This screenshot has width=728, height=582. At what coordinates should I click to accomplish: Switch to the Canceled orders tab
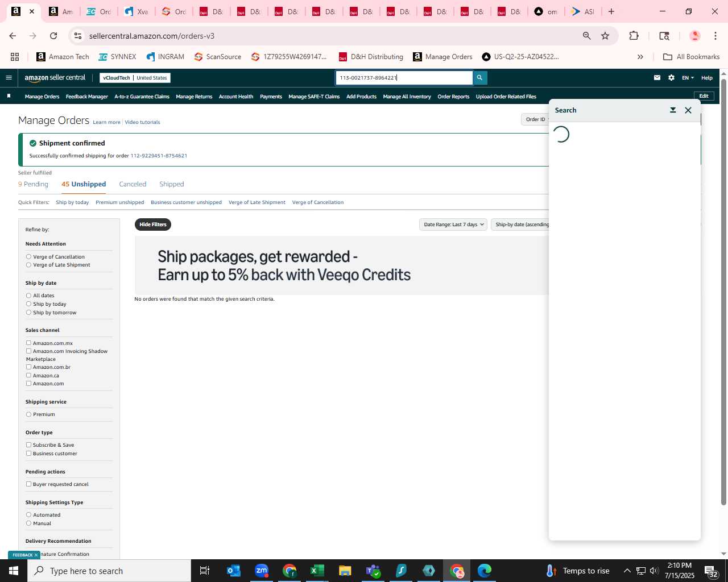133,184
